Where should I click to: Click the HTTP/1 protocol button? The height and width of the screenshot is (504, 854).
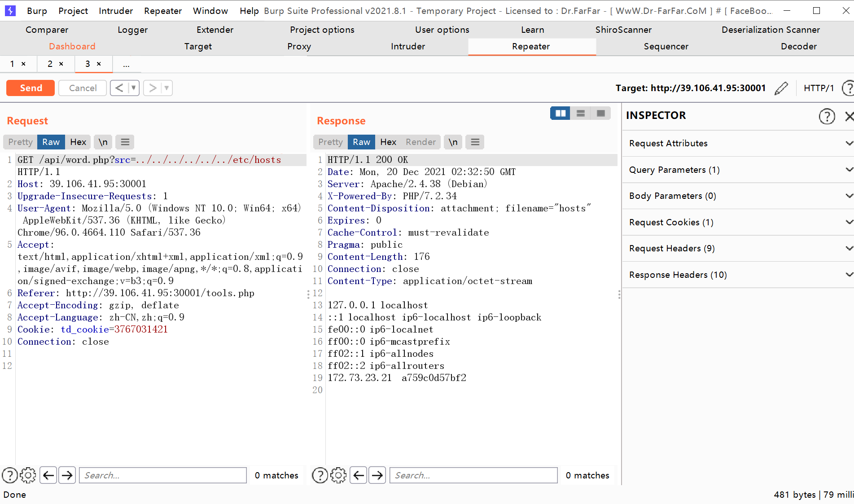pyautogui.click(x=819, y=88)
